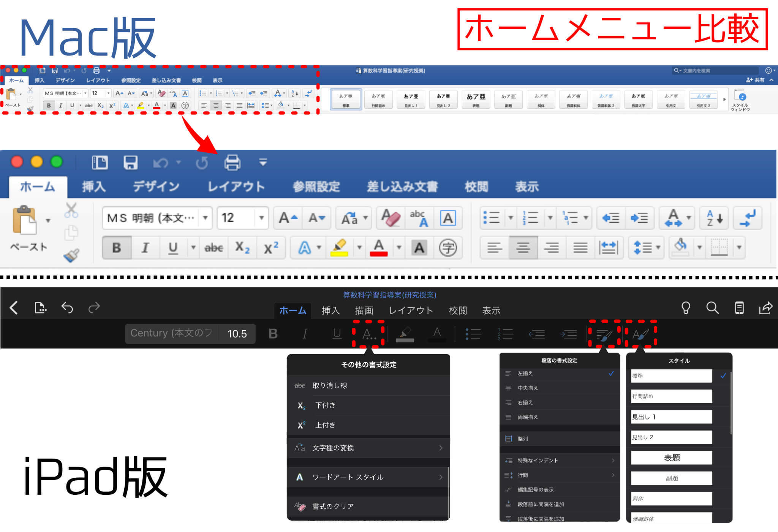Decrease font size with the A▼ button
Image resolution: width=778 pixels, height=532 pixels.
[x=317, y=218]
